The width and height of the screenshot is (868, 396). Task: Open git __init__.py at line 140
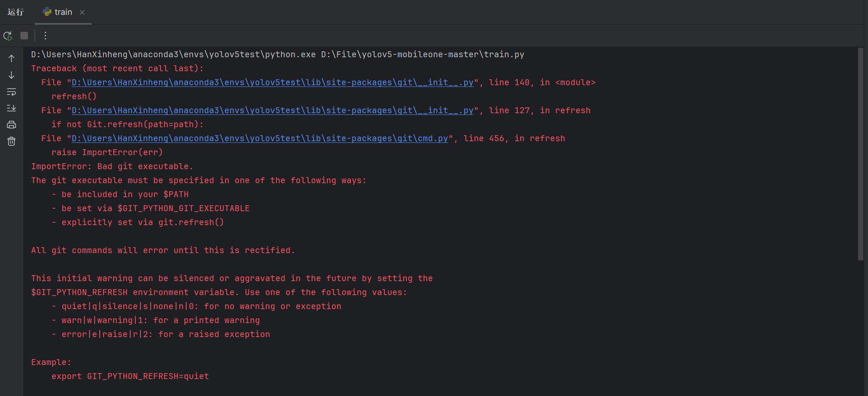(272, 82)
